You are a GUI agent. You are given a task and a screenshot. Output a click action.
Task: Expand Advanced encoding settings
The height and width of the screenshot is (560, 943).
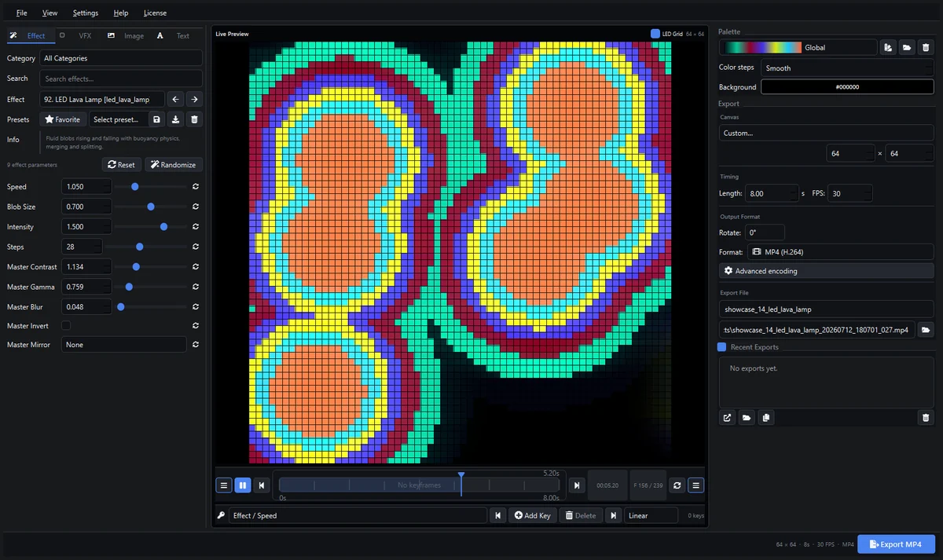click(827, 271)
